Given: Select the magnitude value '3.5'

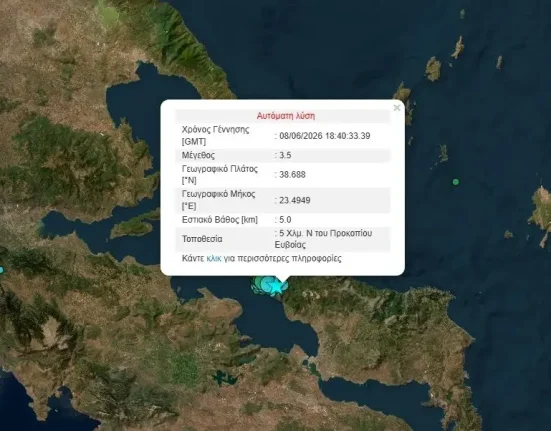Looking at the screenshot, I should tap(285, 155).
